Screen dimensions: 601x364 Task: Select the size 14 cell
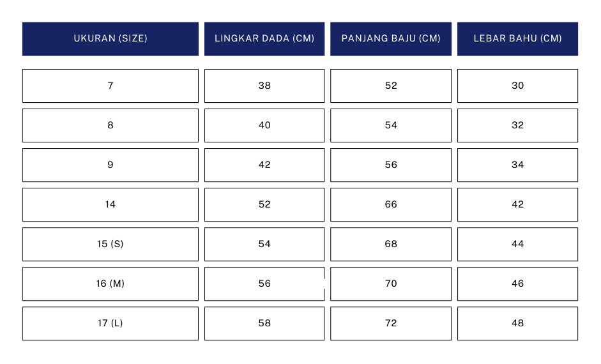pyautogui.click(x=110, y=204)
